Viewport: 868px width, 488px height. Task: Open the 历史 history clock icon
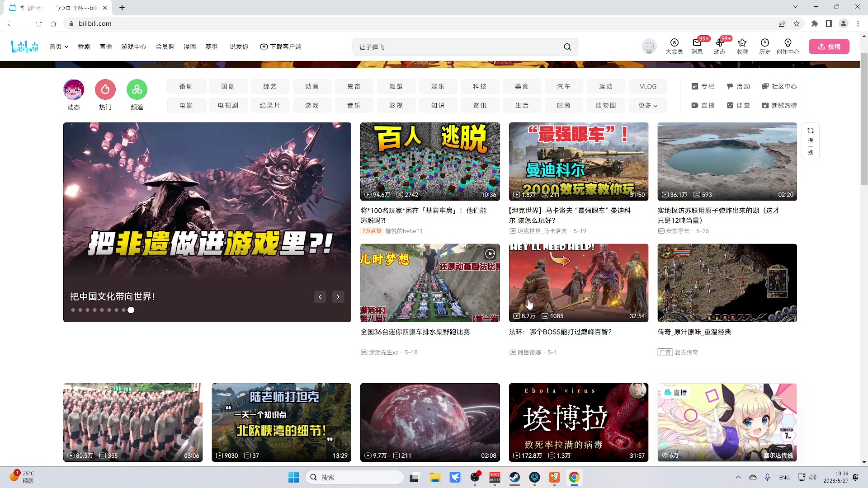click(765, 46)
